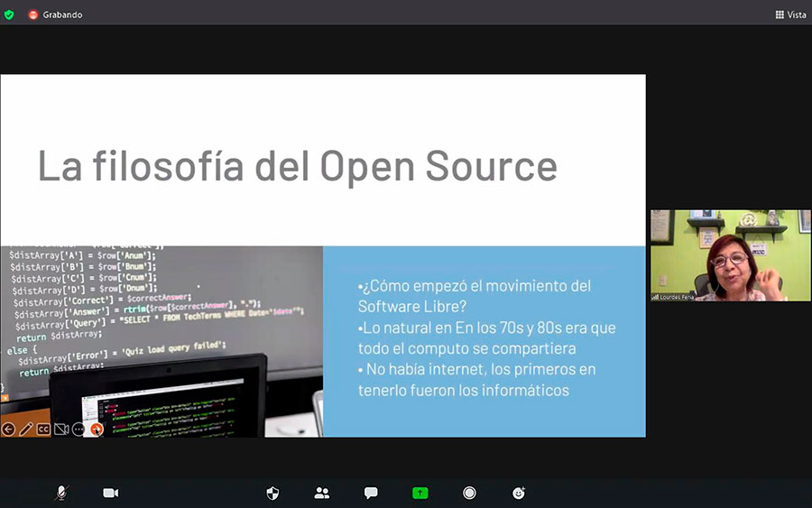
Task: Click the Grabando recording indicator
Action: click(x=55, y=14)
